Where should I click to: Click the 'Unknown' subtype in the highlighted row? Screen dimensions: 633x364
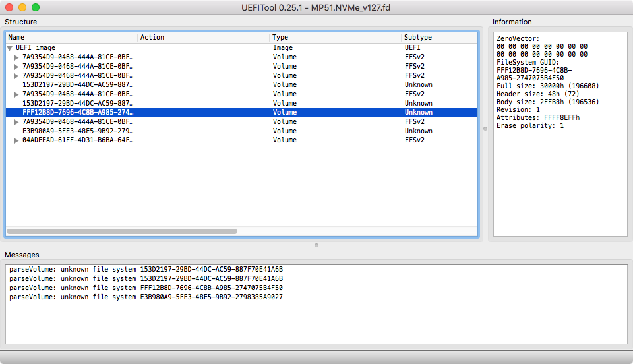(419, 112)
